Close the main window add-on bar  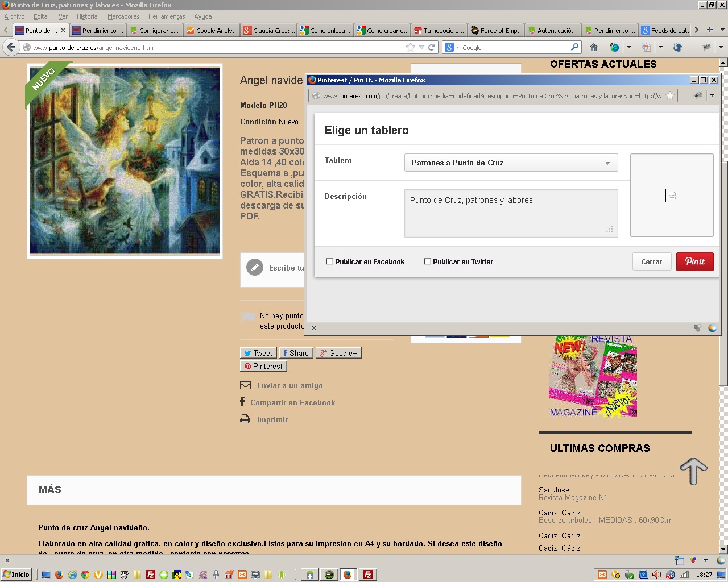pyautogui.click(x=7, y=560)
